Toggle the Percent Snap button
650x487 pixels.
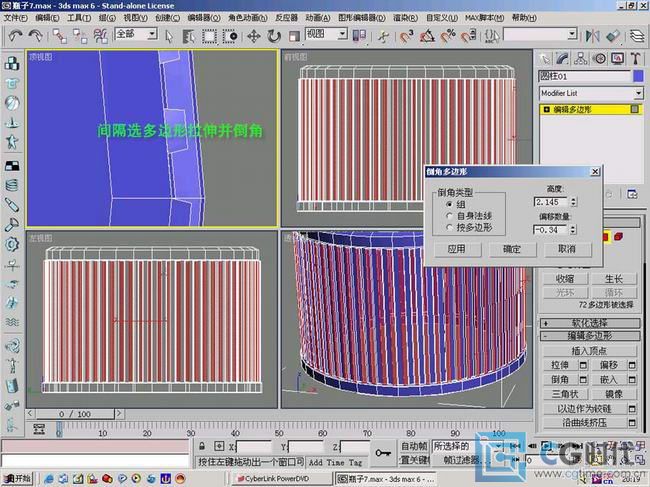(447, 36)
